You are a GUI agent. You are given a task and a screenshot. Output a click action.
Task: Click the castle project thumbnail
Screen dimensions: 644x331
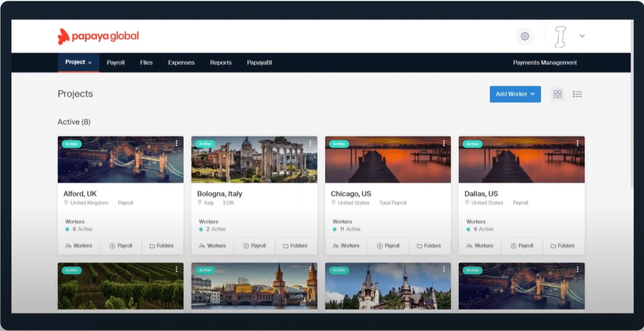388,286
